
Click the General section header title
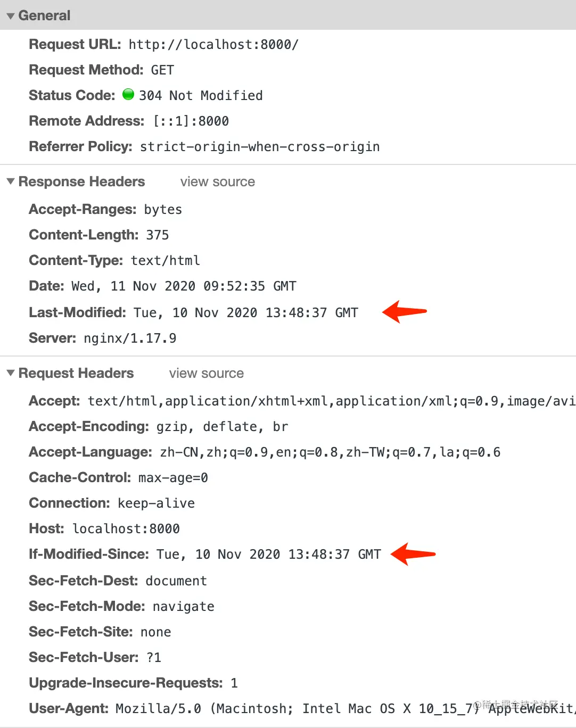coord(44,16)
